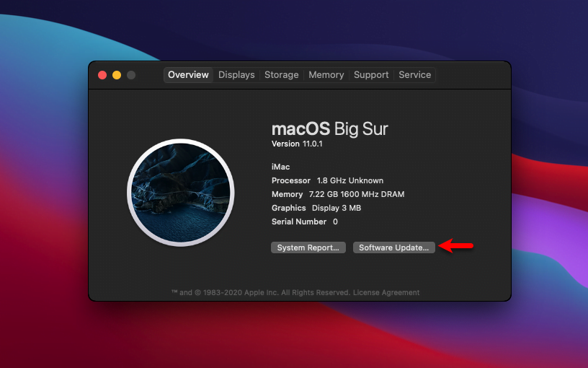The width and height of the screenshot is (588, 368).
Task: Click the Serial Number 0 line
Action: pyautogui.click(x=305, y=222)
